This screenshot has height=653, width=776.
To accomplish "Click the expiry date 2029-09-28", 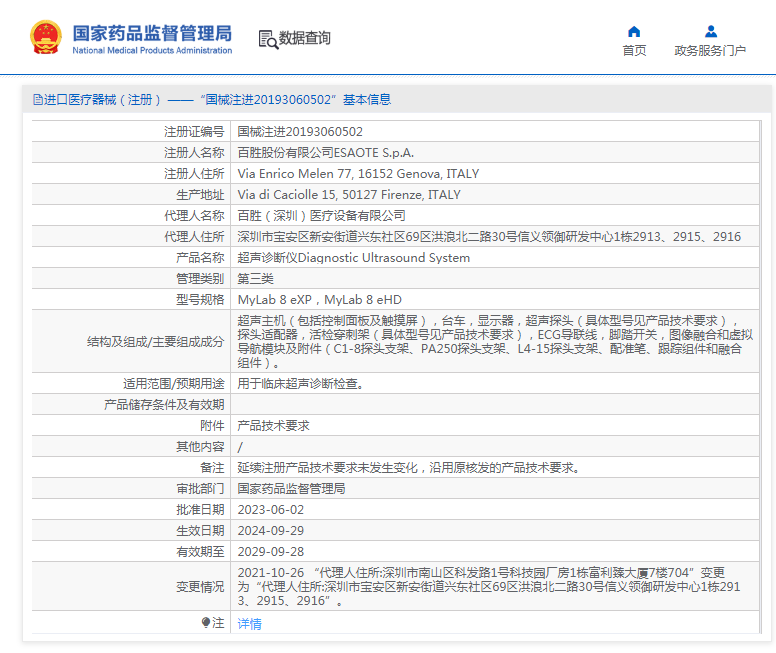I will coord(270,552).
